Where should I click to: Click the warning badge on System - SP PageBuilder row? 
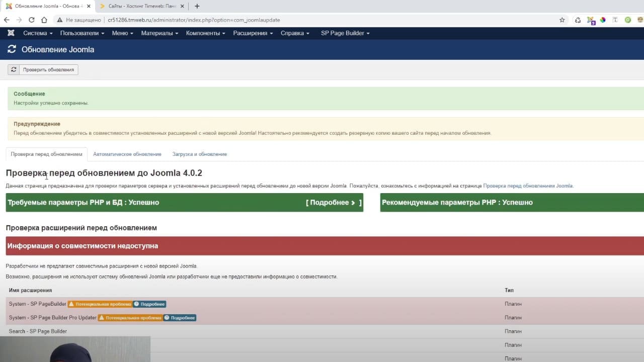coord(100,304)
